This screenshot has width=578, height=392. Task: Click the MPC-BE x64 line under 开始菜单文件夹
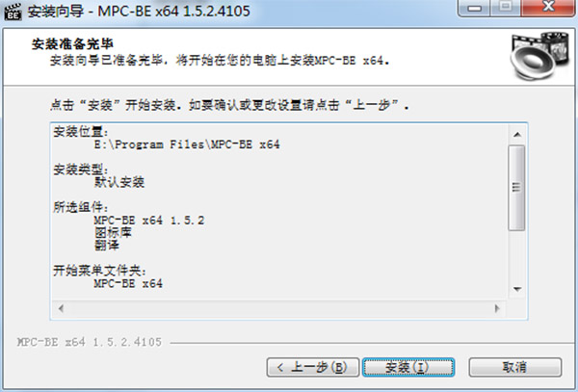click(x=128, y=283)
